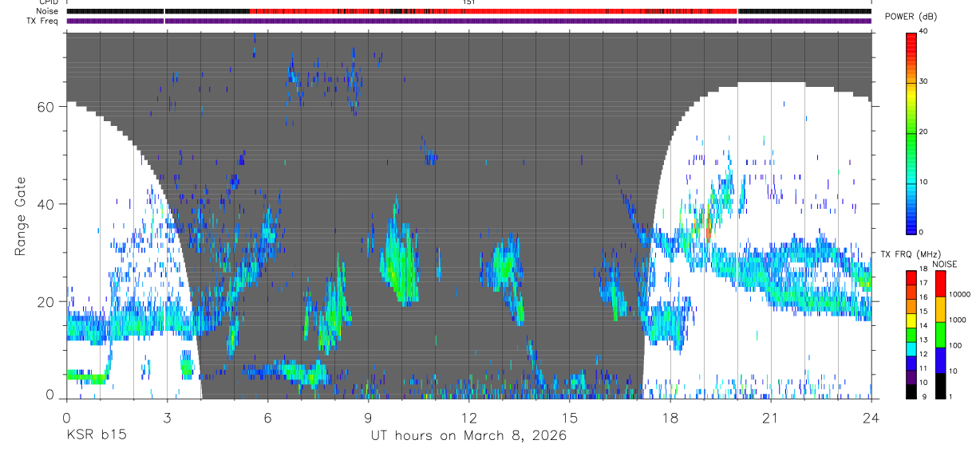Screen dimensions: 980x452
Task: Click the UT hours on March 8, 2026 label
Action: (468, 436)
